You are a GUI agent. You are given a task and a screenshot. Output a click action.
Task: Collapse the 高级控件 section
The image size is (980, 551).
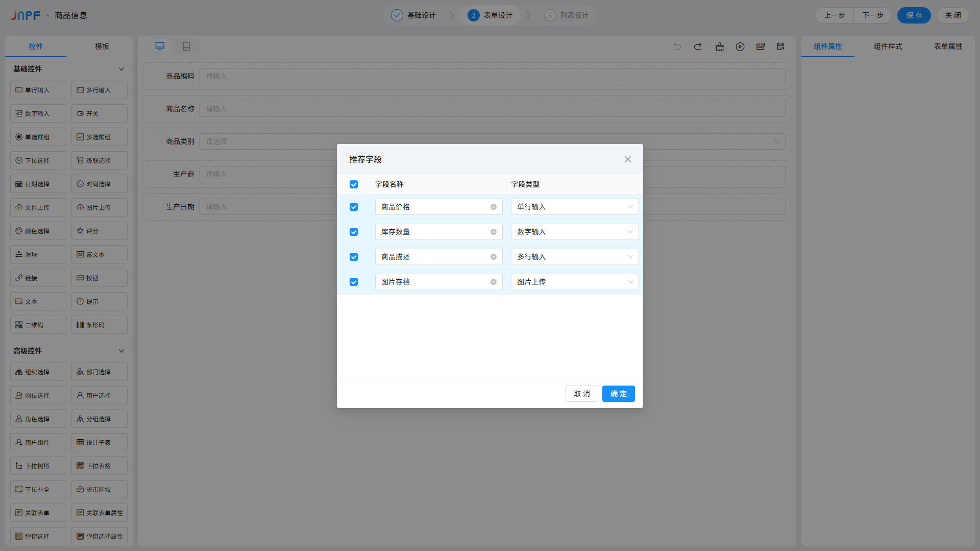coord(121,351)
